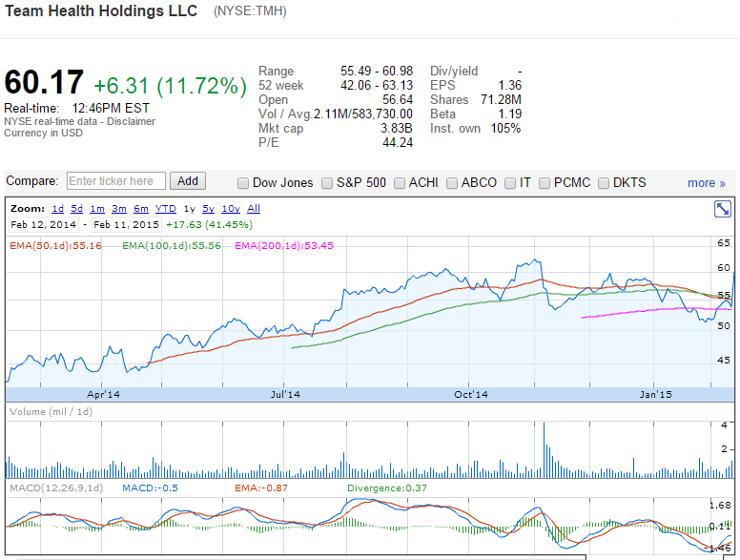Check the ACHI compare box
Screen dimensions: 740x560
pos(401,183)
